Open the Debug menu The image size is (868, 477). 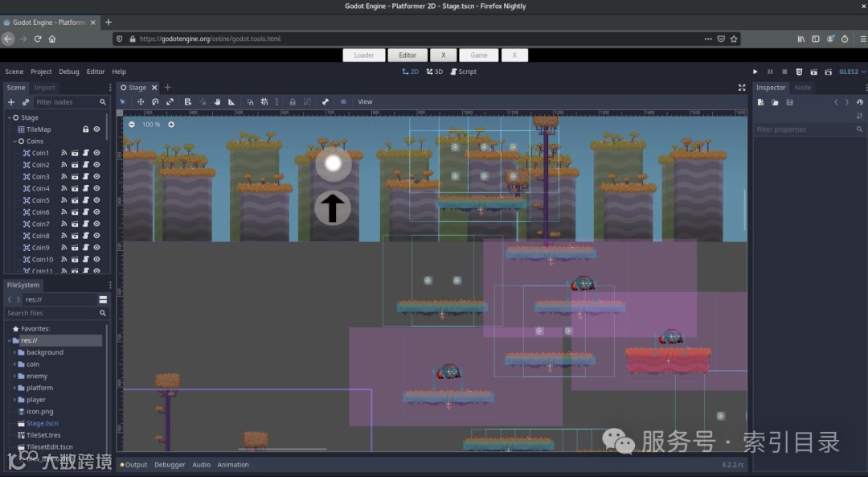68,72
